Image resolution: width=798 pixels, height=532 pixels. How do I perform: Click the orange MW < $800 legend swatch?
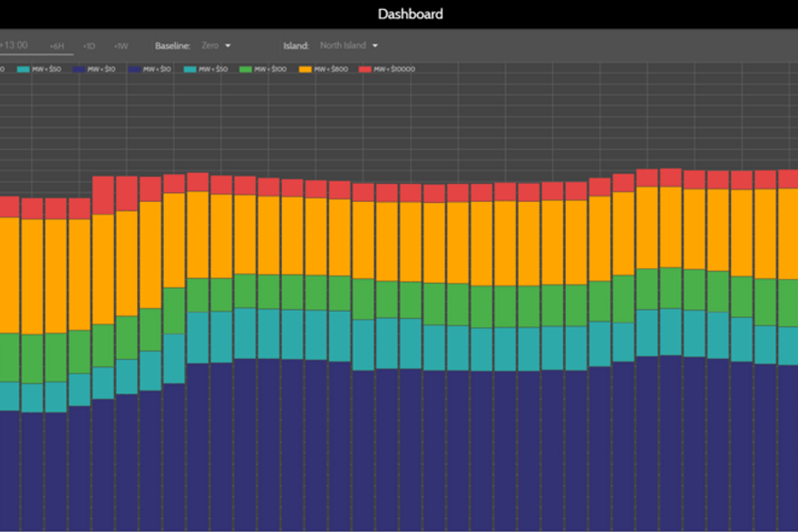304,69
